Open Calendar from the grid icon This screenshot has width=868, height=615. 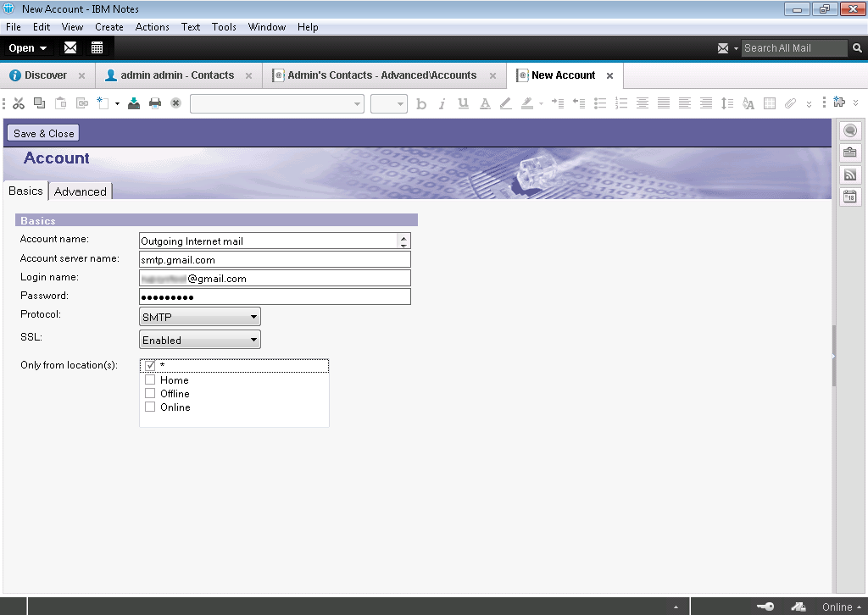coord(97,48)
